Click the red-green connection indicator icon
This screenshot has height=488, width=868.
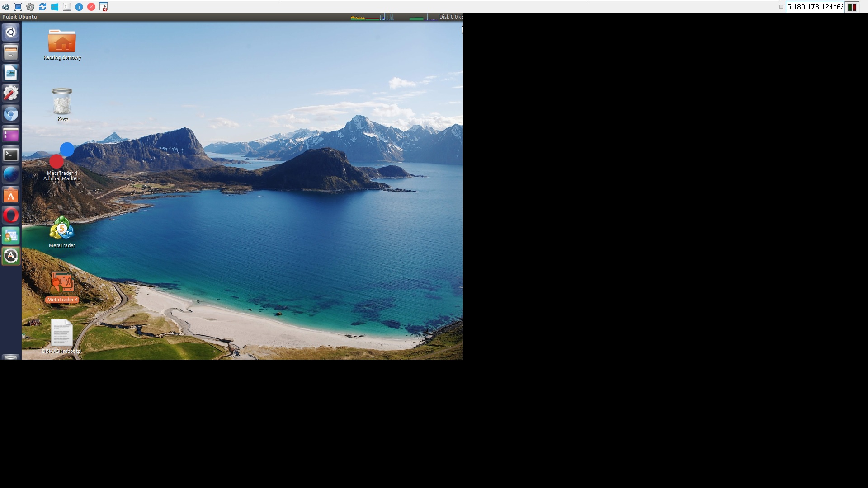(x=852, y=7)
